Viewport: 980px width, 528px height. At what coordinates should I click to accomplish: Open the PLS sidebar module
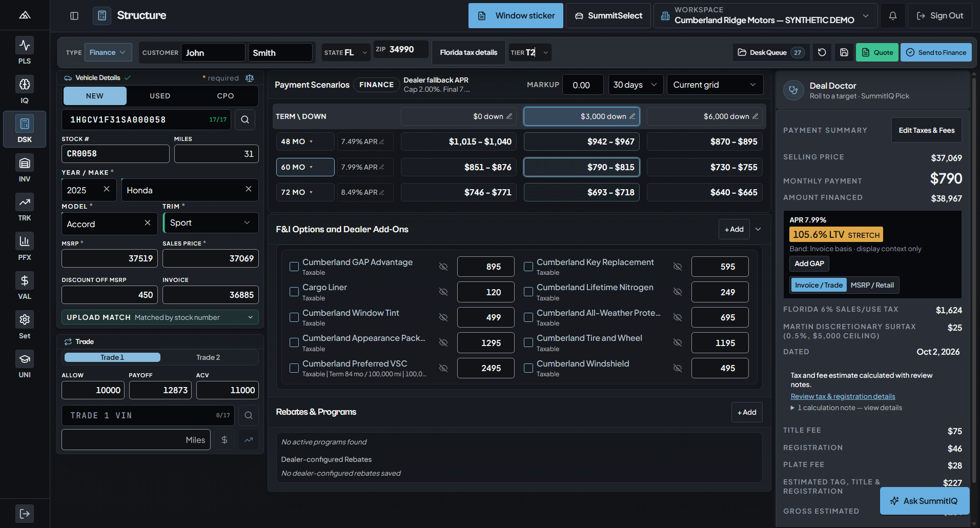[25, 50]
